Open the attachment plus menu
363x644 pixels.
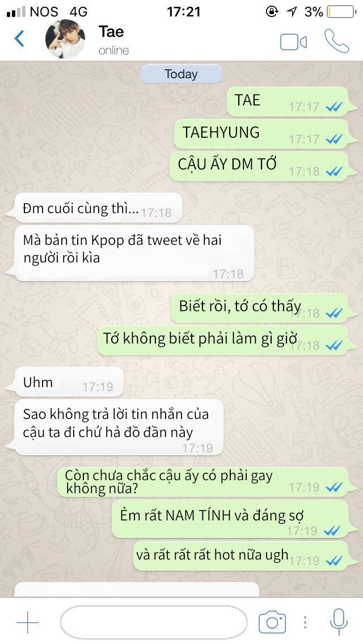point(28,622)
